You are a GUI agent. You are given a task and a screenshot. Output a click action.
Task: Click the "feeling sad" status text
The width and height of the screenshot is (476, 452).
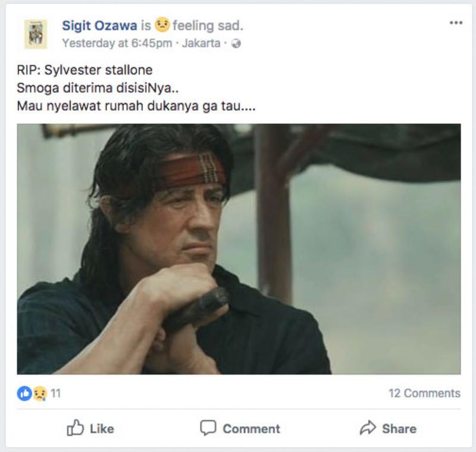pyautogui.click(x=208, y=26)
